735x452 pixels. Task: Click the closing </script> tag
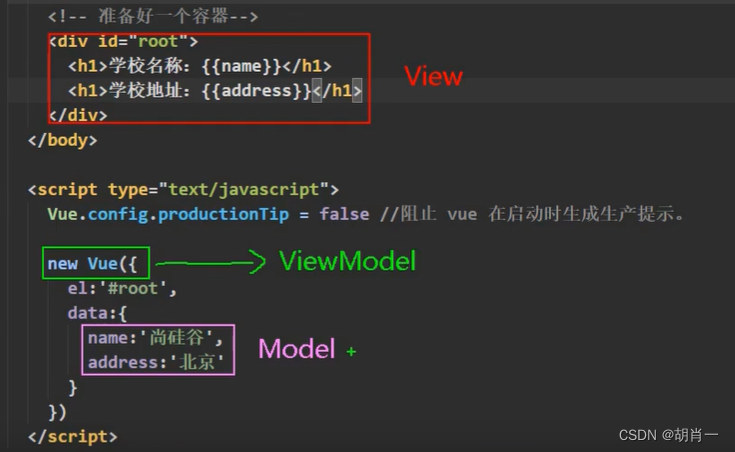point(73,437)
